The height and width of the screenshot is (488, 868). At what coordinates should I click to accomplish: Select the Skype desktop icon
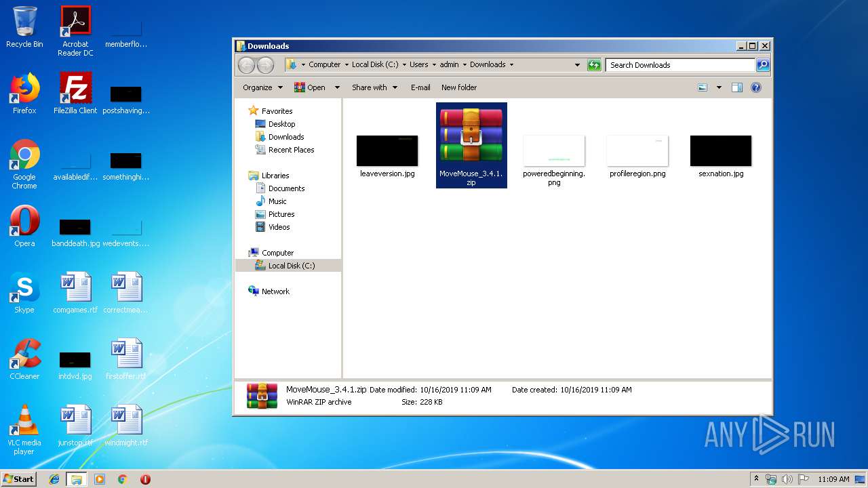[24, 293]
